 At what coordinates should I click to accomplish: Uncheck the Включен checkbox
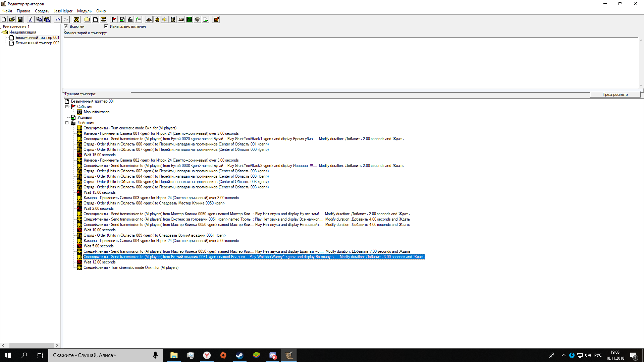pos(66,26)
